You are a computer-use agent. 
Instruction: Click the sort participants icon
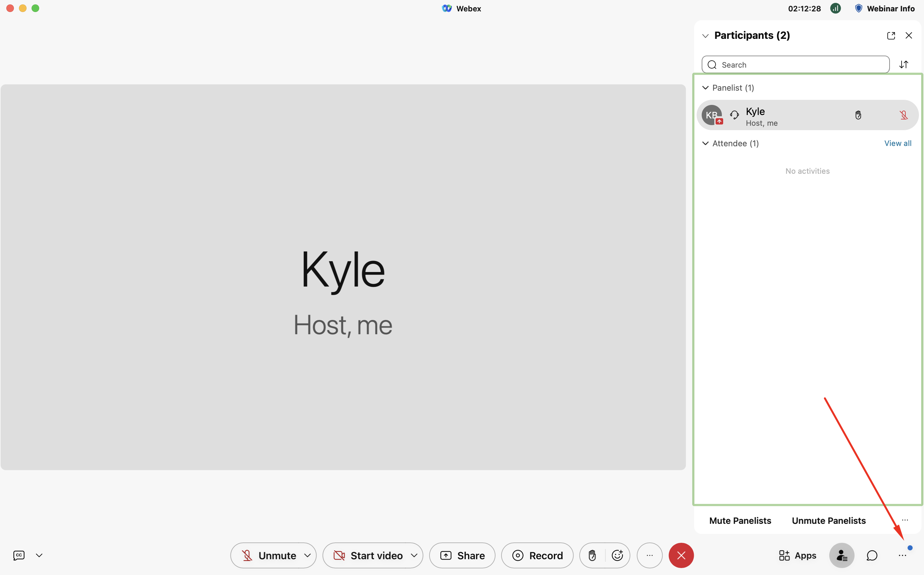(x=904, y=65)
